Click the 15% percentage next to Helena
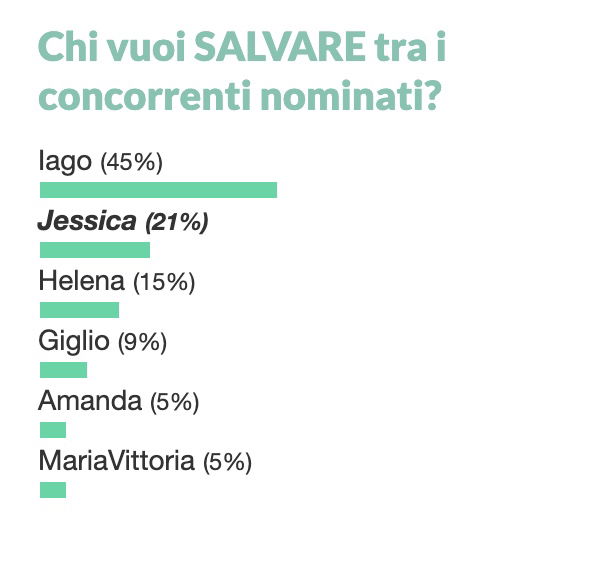The height and width of the screenshot is (578, 592). pos(164,282)
